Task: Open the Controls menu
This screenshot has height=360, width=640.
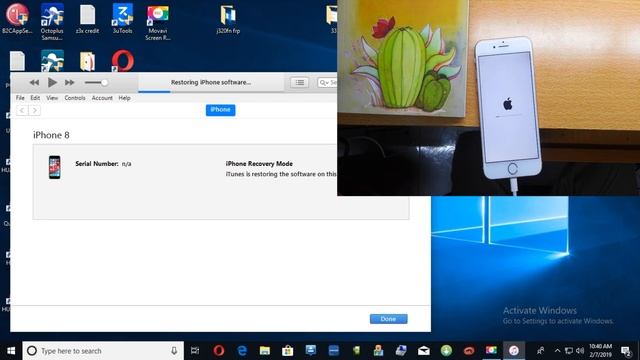Action: 75,98
